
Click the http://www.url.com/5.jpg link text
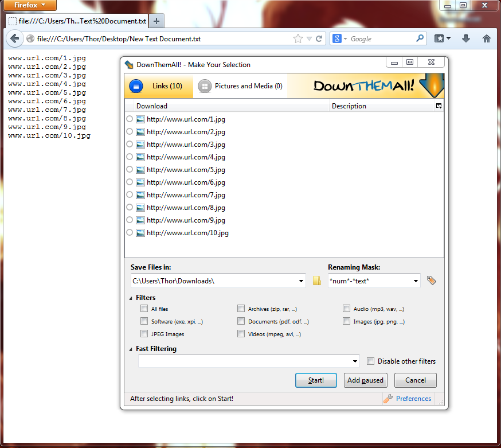click(186, 170)
